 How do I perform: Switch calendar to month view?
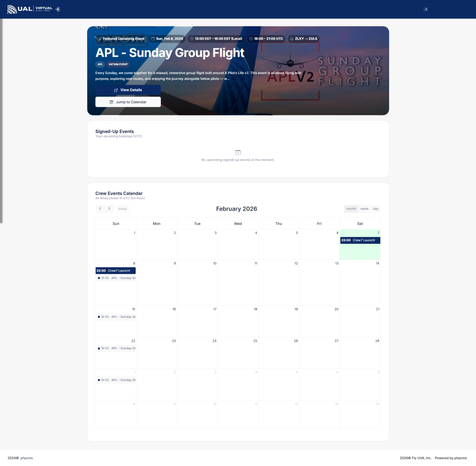click(x=351, y=209)
